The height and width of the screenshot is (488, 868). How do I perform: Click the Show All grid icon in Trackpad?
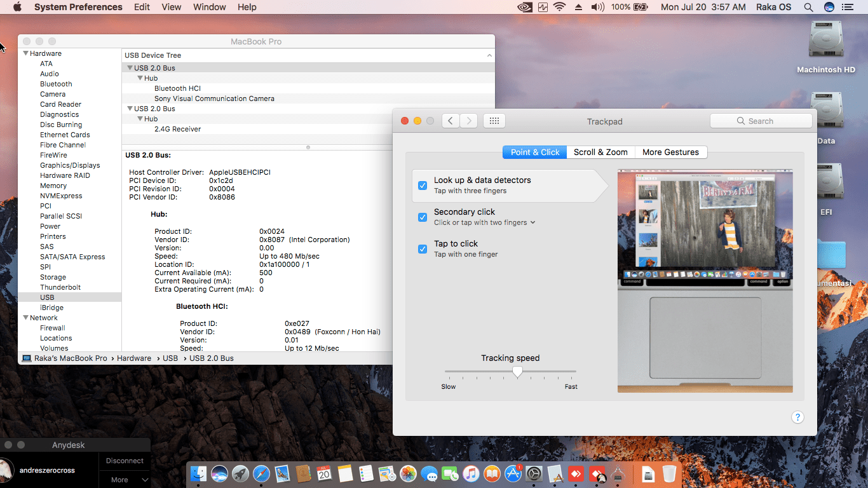pyautogui.click(x=494, y=121)
